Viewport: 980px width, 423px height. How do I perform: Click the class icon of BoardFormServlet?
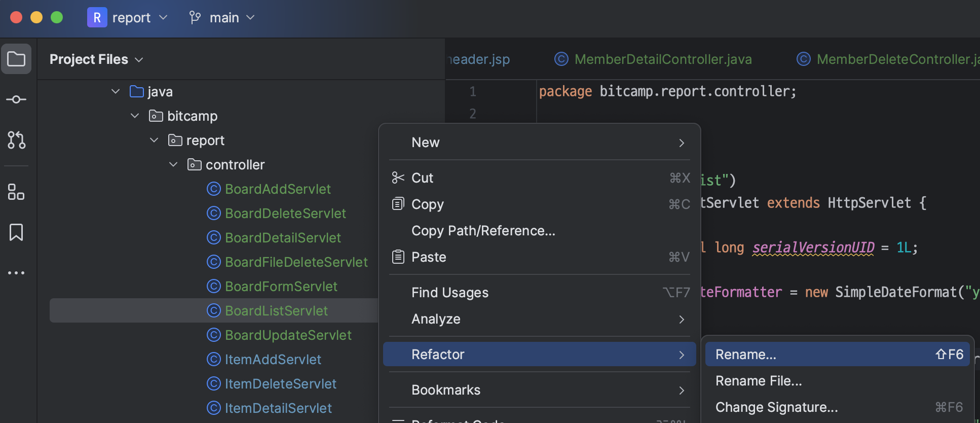click(x=214, y=286)
